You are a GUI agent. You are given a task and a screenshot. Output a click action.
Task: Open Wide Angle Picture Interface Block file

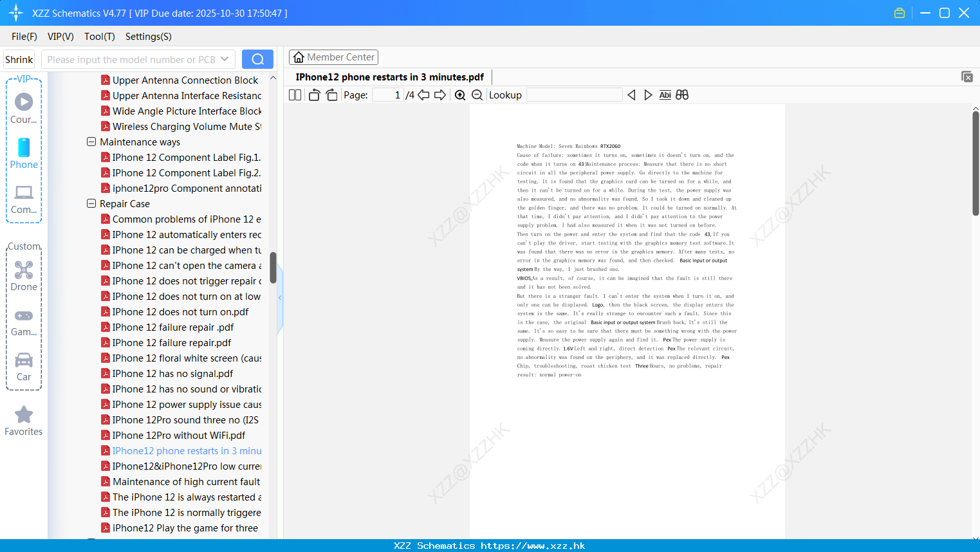pos(181,111)
